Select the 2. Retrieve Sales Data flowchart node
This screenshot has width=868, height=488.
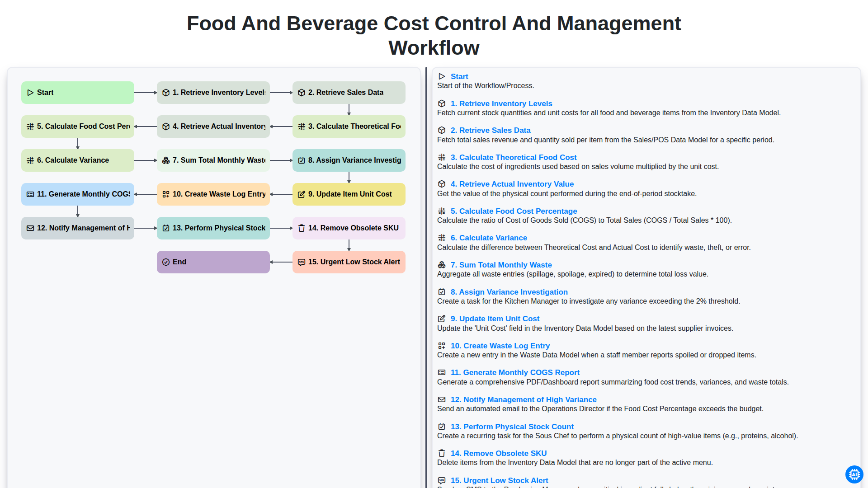point(349,93)
